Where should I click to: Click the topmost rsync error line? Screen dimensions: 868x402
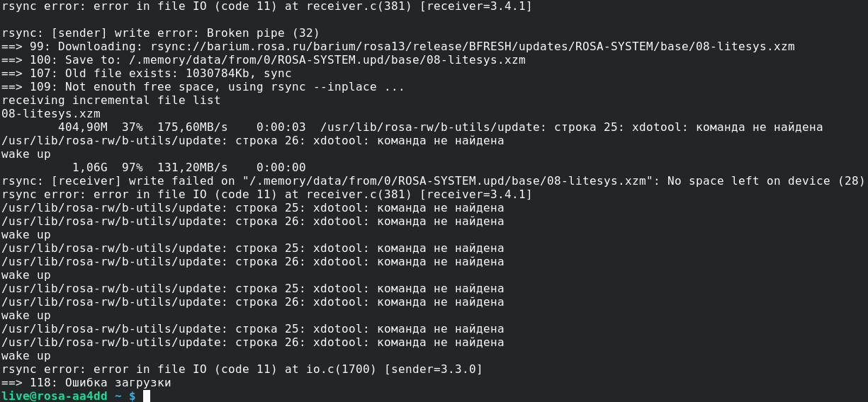tap(266, 6)
